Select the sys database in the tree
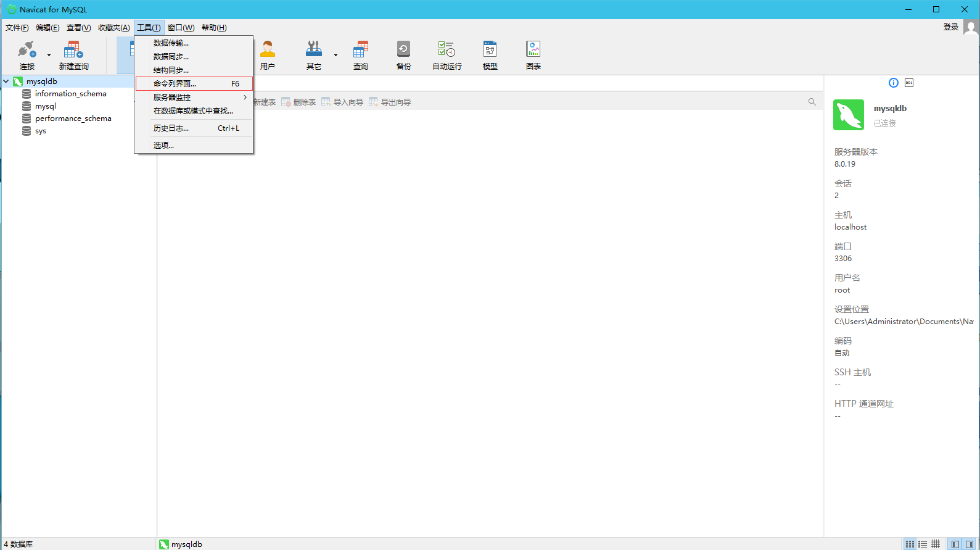The image size is (980, 550). (41, 131)
